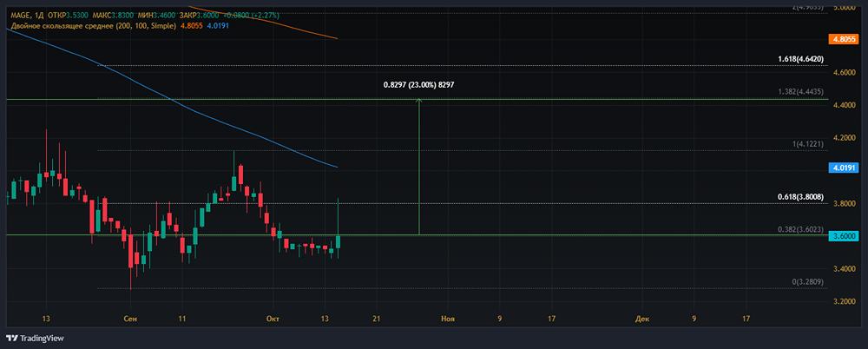
Task: Click the Ноя date on time axis
Action: 448,319
